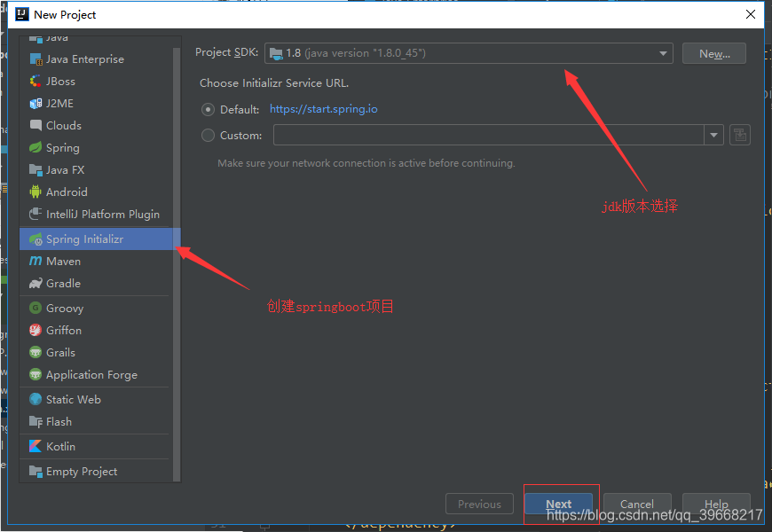Screen dimensions: 772x532
Task: Click the green Spring leaf icon
Action: [35, 148]
